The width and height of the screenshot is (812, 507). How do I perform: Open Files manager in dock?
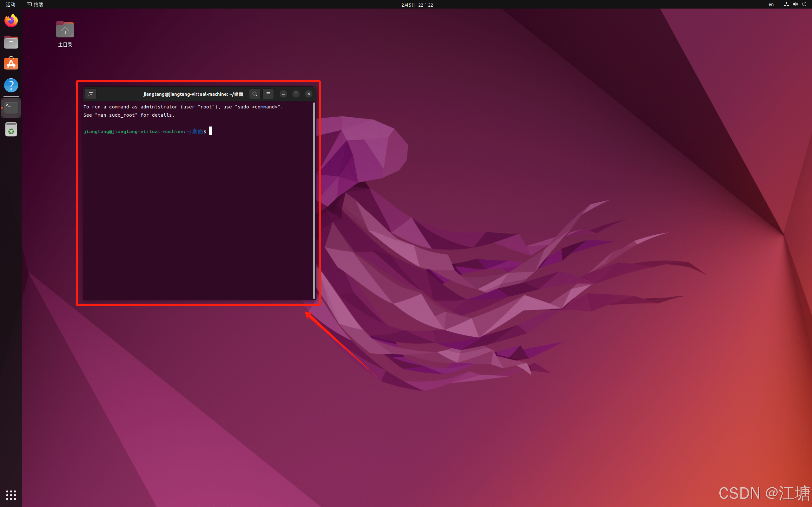pos(11,42)
